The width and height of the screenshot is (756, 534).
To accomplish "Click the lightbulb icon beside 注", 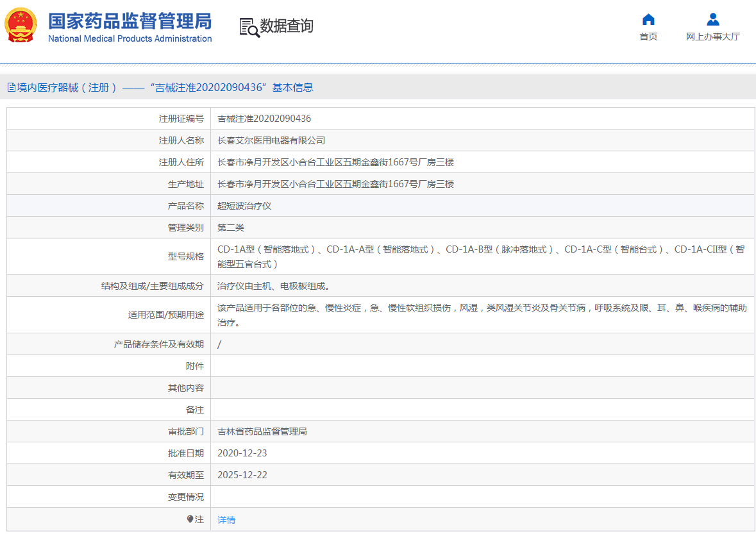I will pos(190,519).
